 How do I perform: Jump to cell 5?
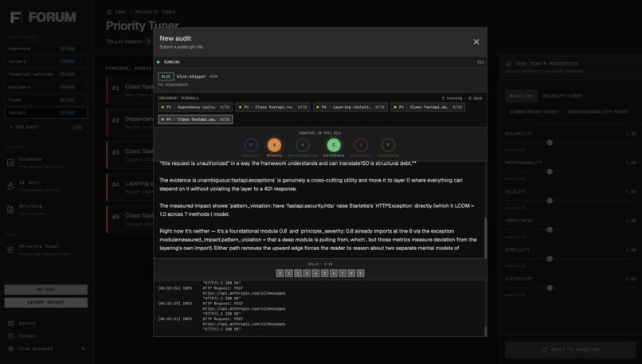pos(325,273)
